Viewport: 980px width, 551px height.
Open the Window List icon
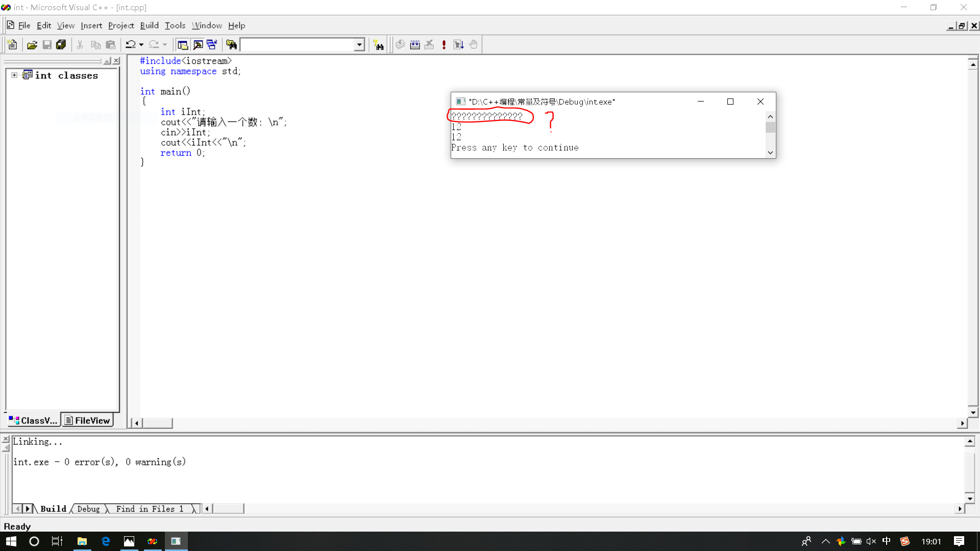[x=212, y=45]
